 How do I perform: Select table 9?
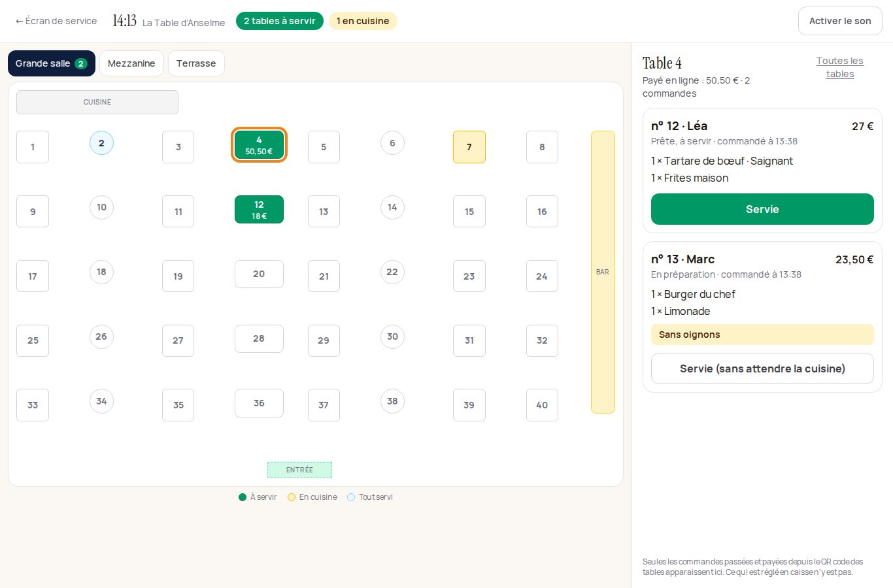click(x=33, y=212)
